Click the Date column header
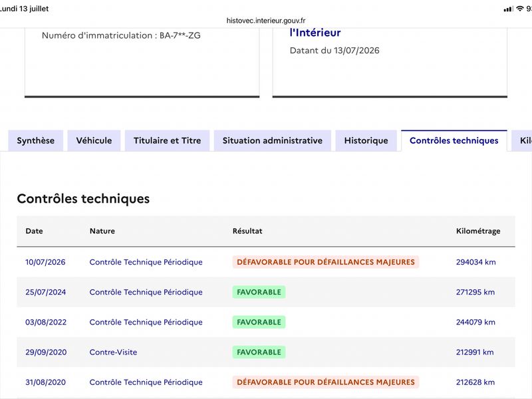This screenshot has width=532, height=399. click(35, 231)
